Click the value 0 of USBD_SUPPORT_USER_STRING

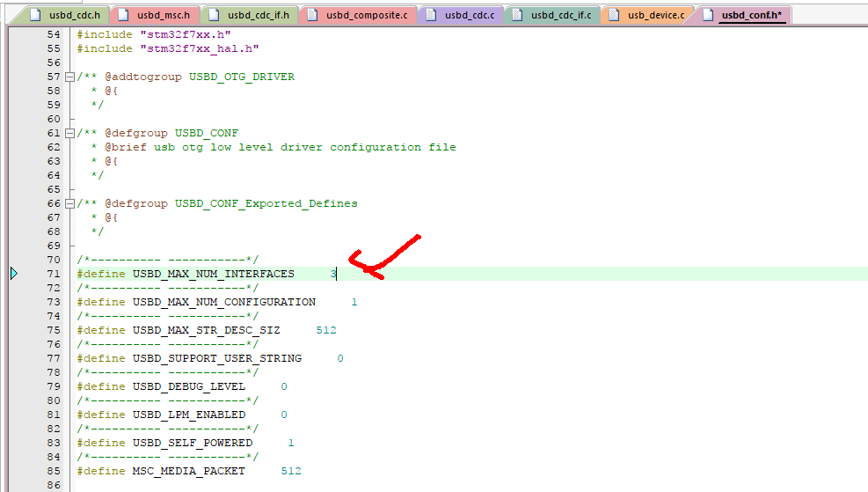click(340, 358)
